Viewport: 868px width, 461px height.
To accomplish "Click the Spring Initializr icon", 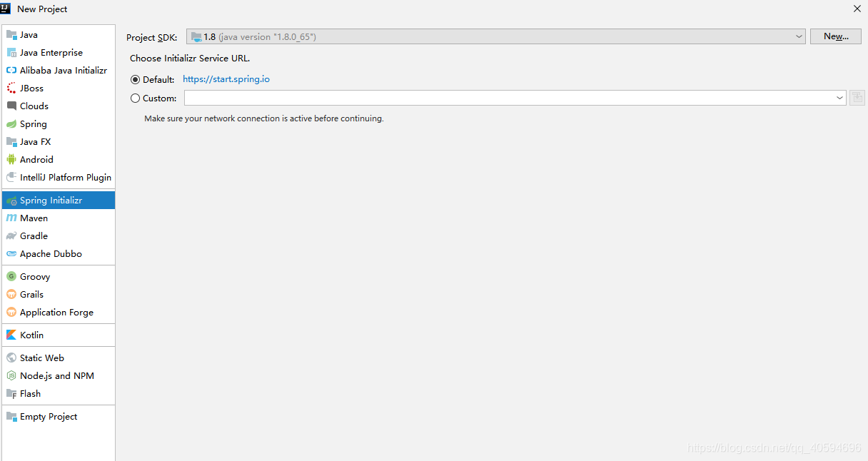I will point(11,201).
